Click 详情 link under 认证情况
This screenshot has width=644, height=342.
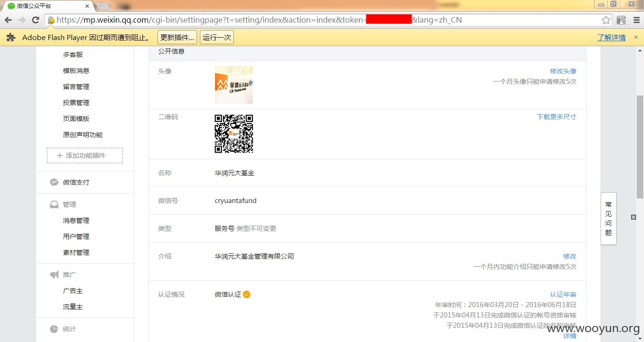(x=570, y=336)
